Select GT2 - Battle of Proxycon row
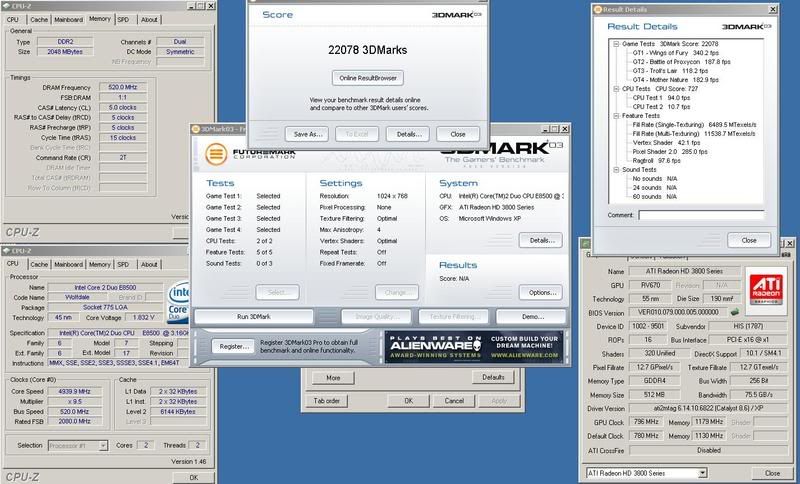The image size is (800, 484). (681, 62)
